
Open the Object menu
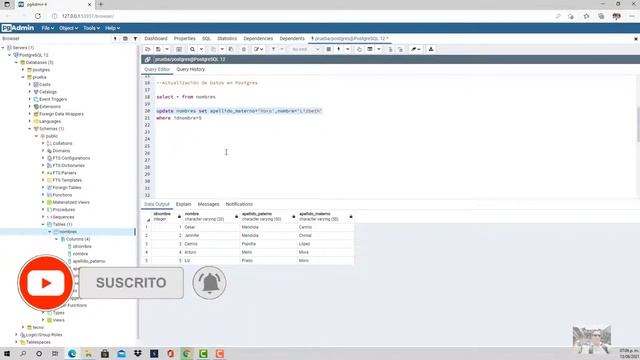[x=68, y=28]
